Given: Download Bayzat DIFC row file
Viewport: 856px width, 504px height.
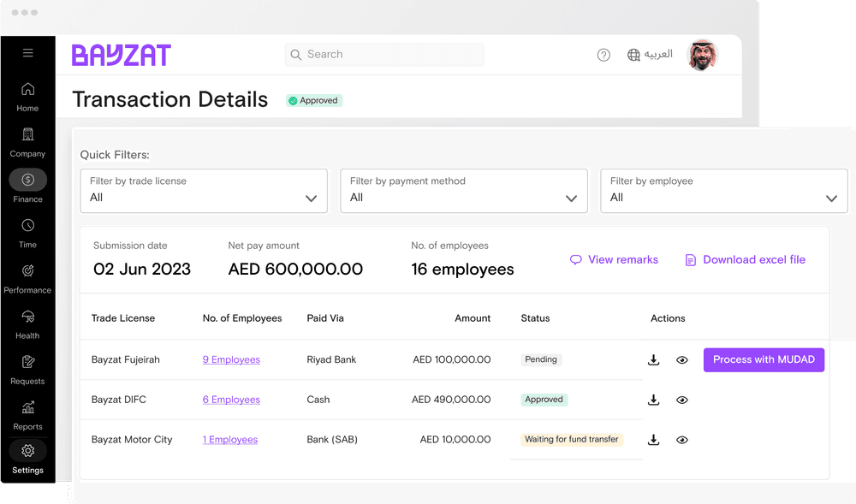Looking at the screenshot, I should click(x=653, y=400).
